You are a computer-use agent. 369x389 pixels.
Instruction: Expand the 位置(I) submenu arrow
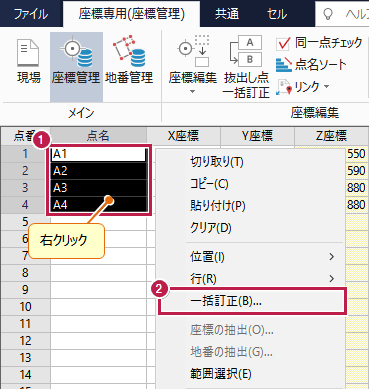click(x=331, y=257)
